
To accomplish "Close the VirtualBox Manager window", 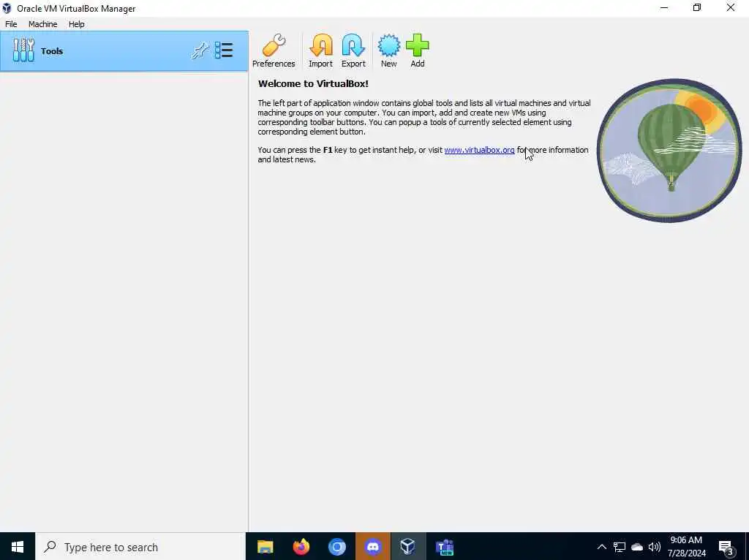I will (x=731, y=7).
